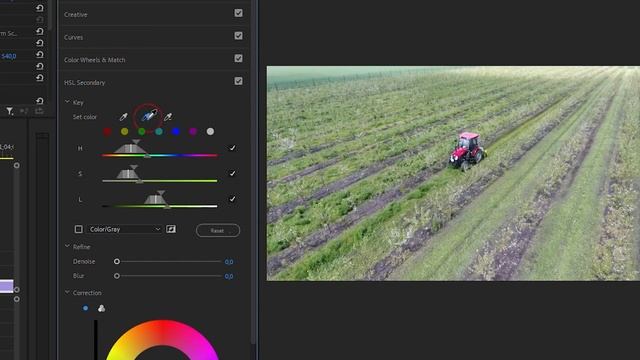Click the export icon right of the filter

click(39, 111)
